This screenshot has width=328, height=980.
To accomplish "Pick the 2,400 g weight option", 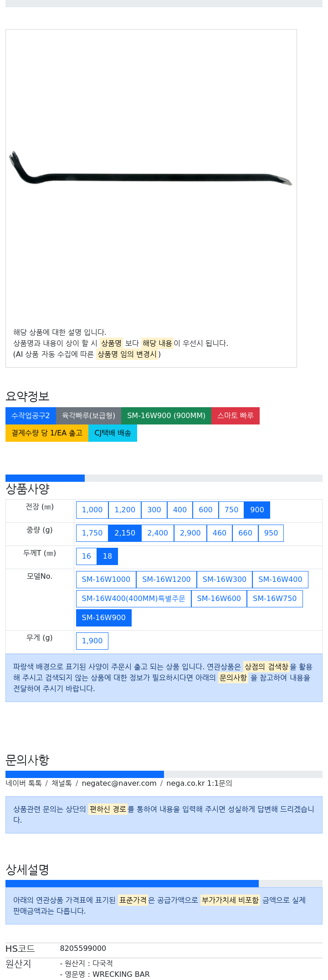I will (x=158, y=533).
